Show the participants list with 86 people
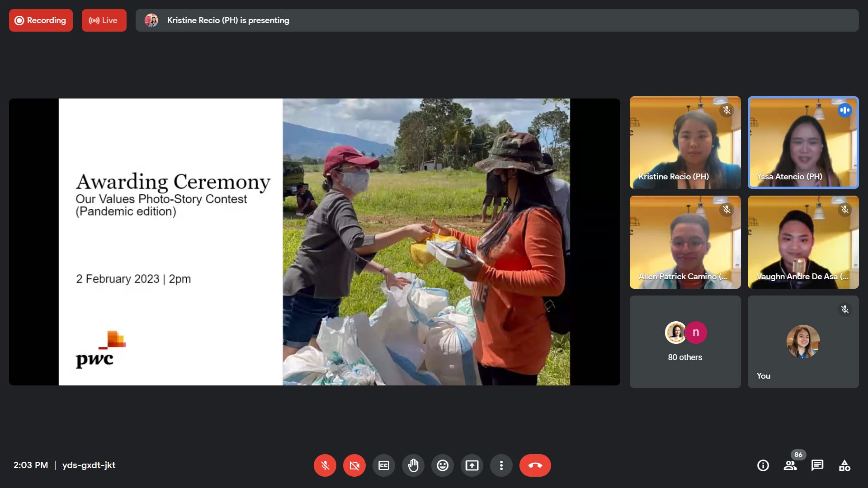Image resolution: width=868 pixels, height=488 pixels. 790,465
